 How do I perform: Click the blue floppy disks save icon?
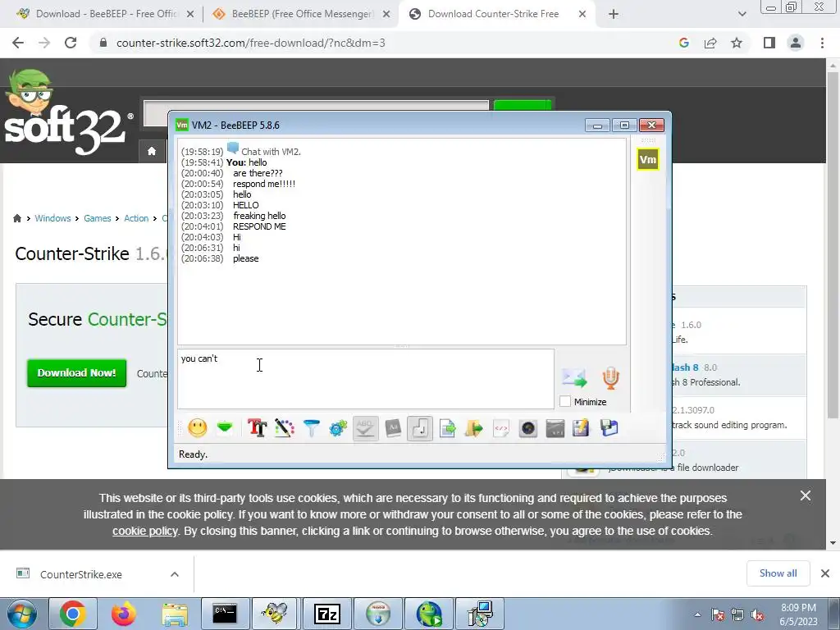(x=609, y=428)
